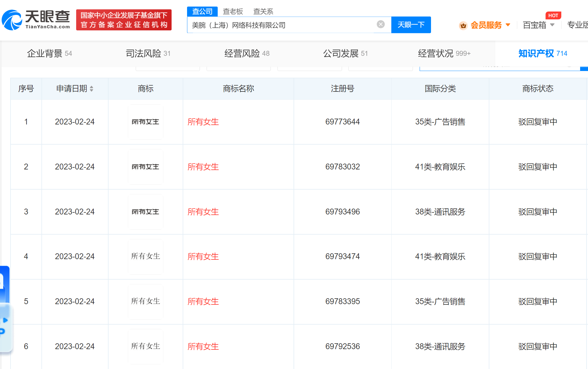Open the 司法风险 section tab

click(148, 53)
